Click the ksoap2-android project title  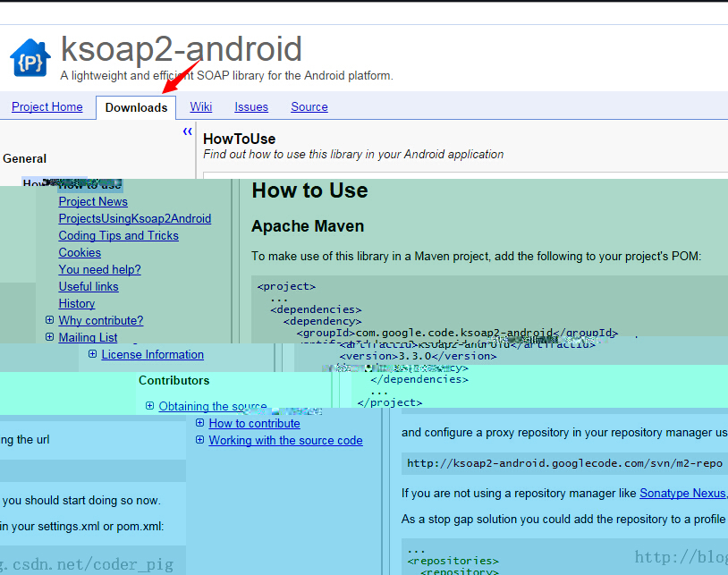click(181, 48)
